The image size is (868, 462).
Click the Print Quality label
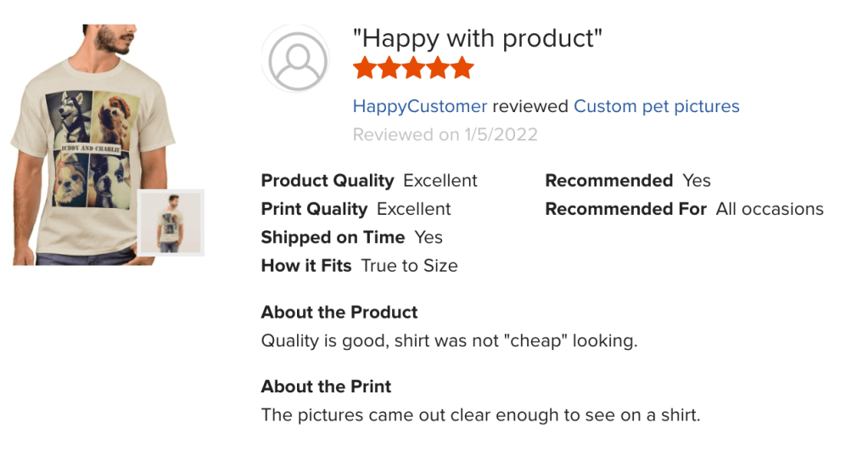point(314,209)
